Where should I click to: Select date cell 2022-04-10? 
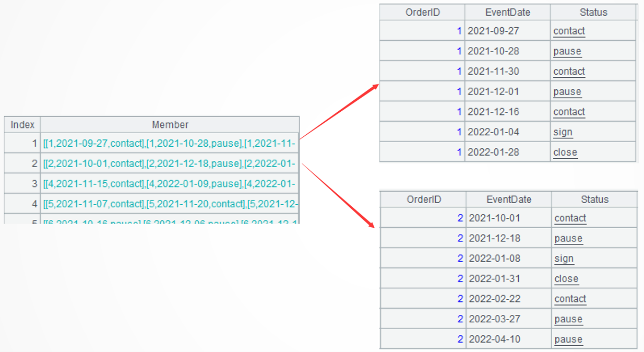(x=509, y=339)
